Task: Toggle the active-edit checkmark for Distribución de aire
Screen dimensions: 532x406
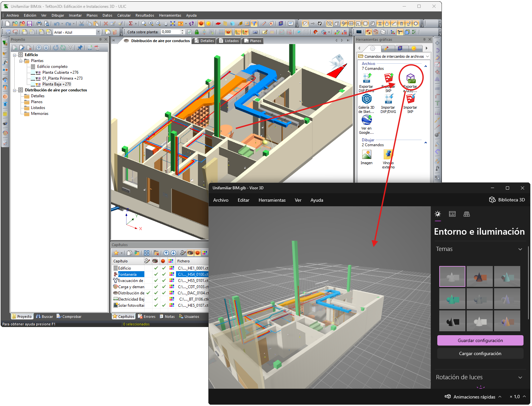Action: point(148,293)
